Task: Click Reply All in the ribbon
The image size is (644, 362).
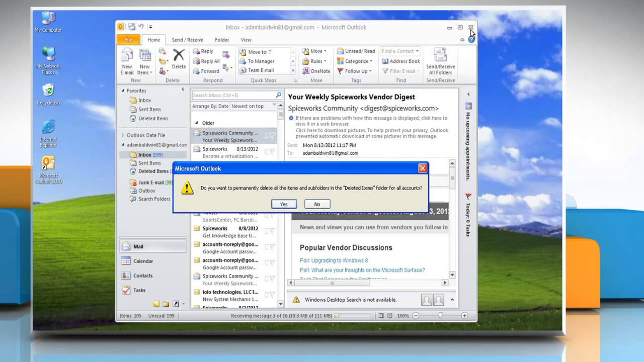Action: (x=206, y=61)
